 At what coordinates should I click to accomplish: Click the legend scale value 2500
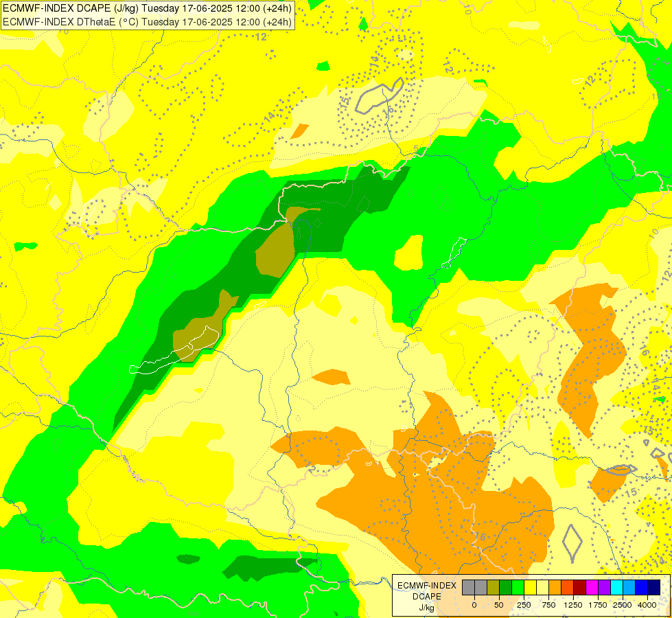point(623,605)
